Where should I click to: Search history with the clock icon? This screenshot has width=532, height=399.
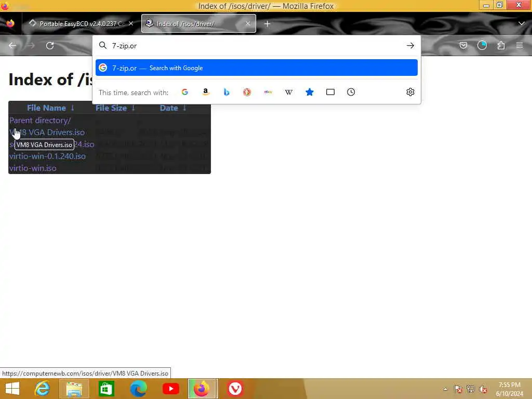[x=351, y=92]
